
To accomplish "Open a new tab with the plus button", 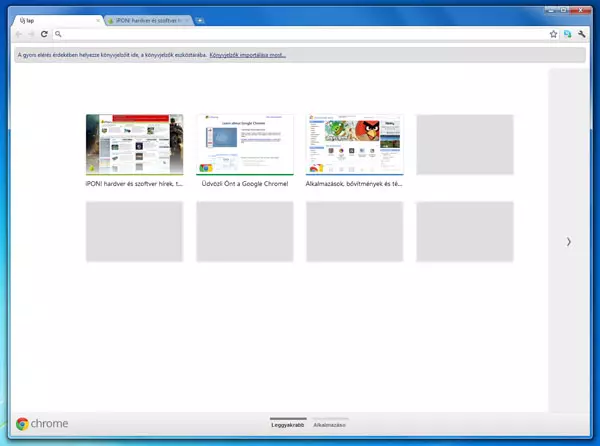I will [x=201, y=20].
